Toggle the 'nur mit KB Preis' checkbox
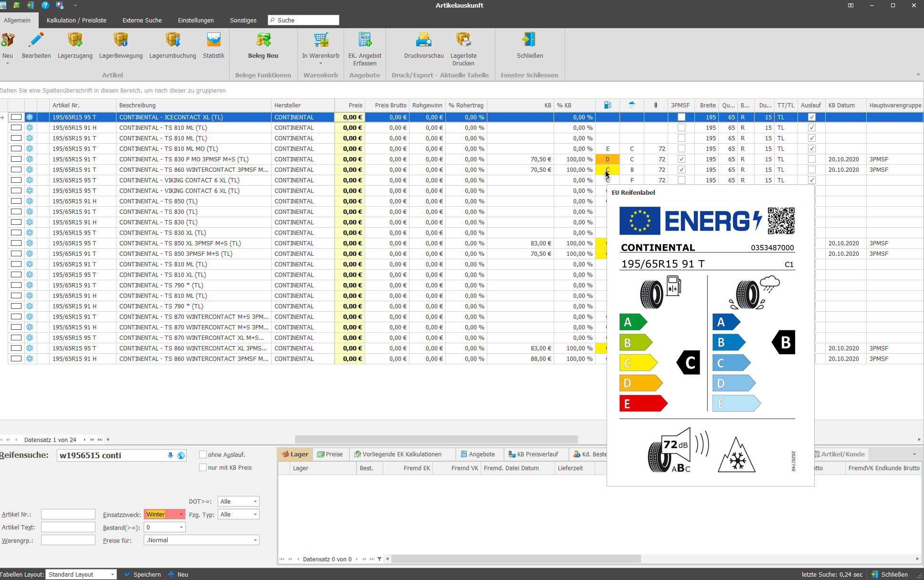 click(x=203, y=467)
